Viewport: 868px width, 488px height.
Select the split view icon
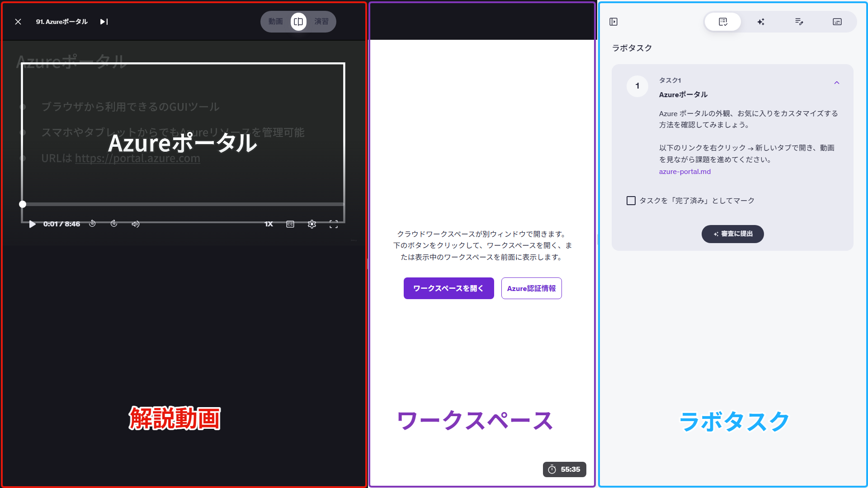(x=298, y=22)
